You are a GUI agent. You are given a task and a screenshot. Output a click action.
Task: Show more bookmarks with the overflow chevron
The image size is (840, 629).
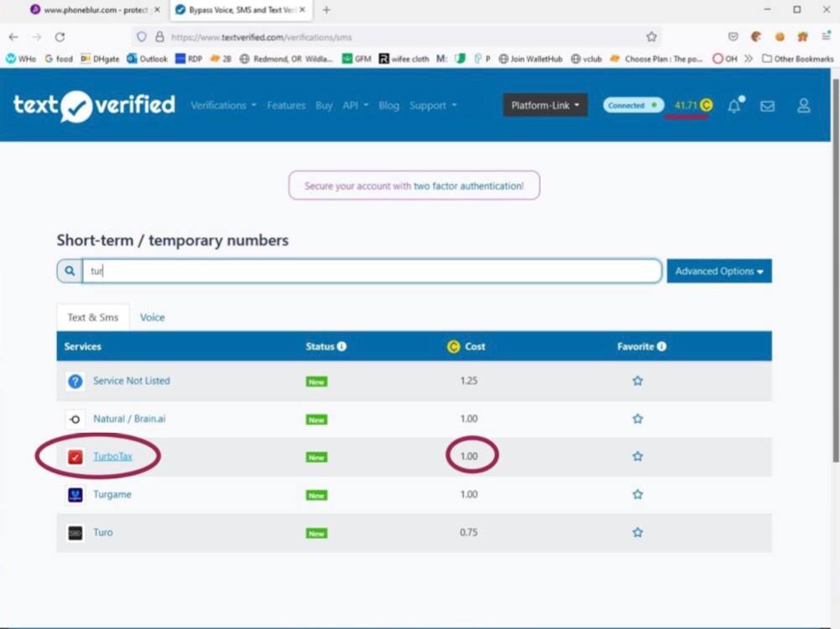(749, 59)
